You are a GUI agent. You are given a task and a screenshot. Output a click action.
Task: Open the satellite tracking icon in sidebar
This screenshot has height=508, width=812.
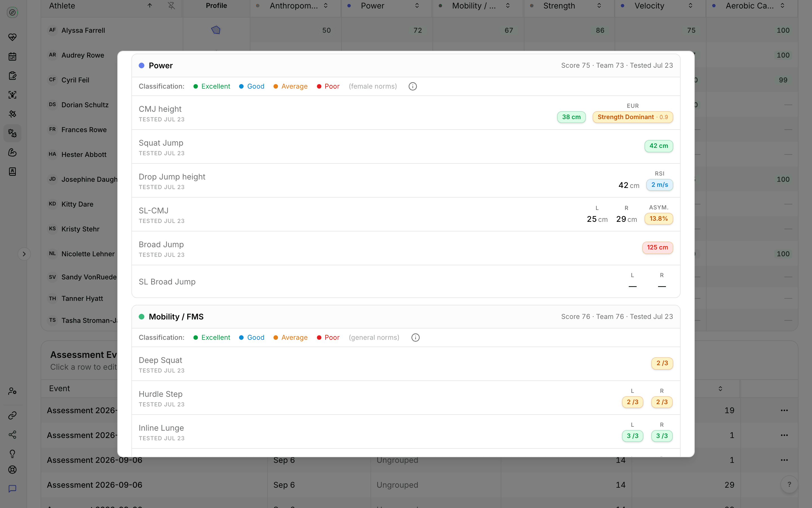(x=12, y=114)
